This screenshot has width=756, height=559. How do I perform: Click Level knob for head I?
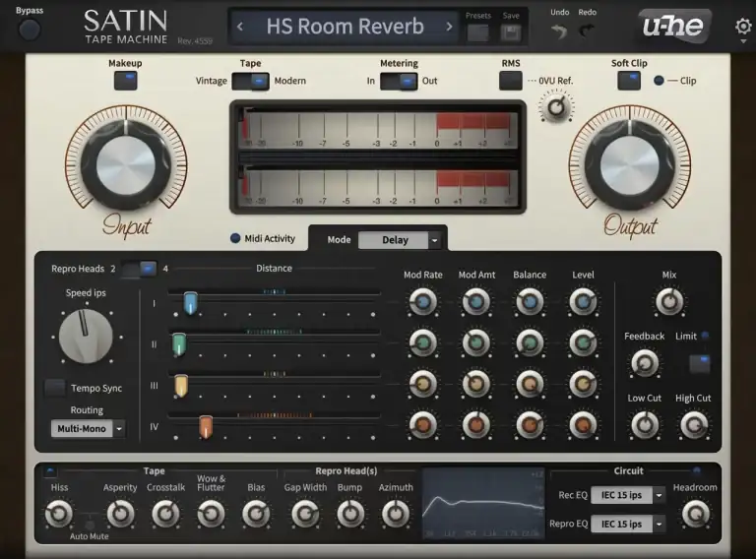click(x=583, y=302)
